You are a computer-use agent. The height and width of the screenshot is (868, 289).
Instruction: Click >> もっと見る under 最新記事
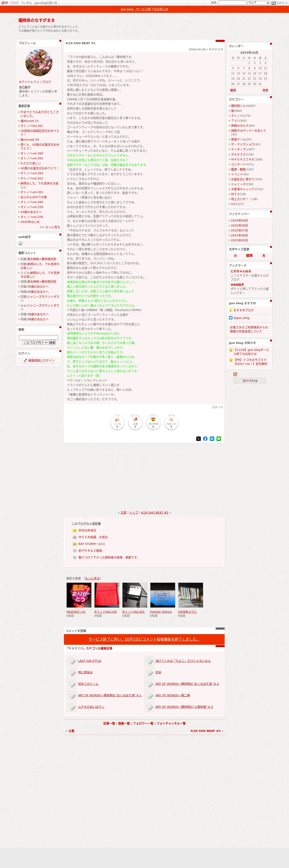point(50,227)
